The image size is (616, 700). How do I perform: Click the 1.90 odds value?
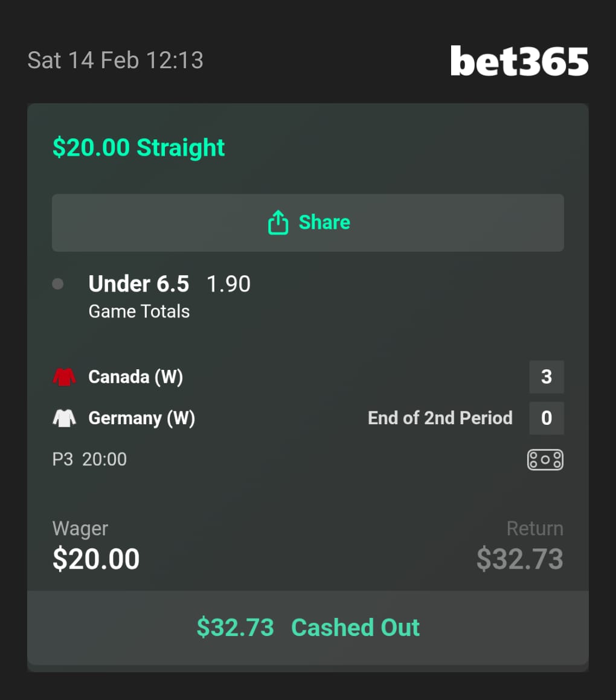click(x=228, y=284)
